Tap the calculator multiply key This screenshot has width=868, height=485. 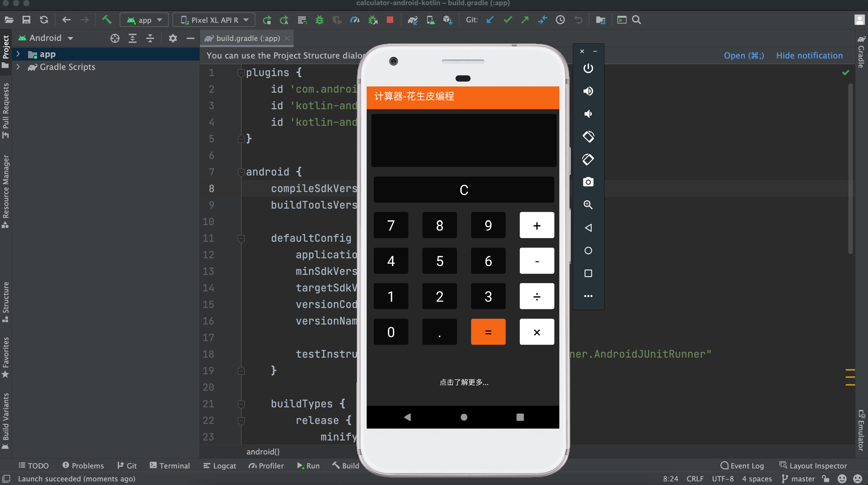click(537, 332)
